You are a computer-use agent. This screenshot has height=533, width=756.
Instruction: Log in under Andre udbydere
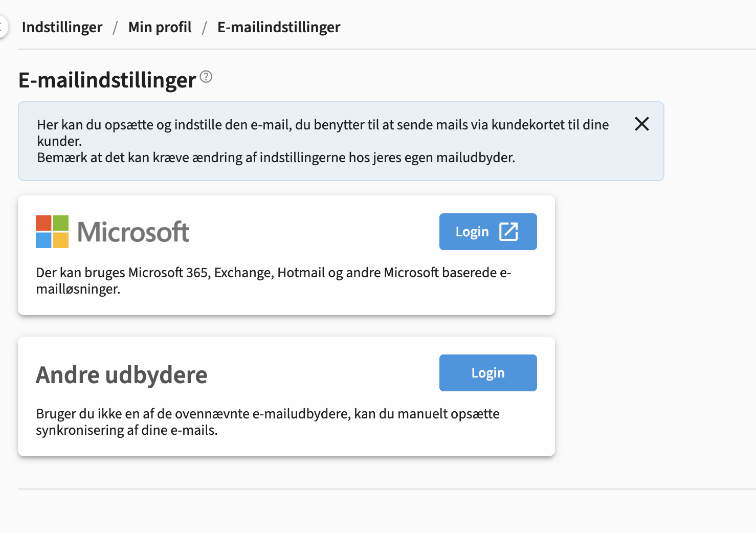click(x=488, y=373)
